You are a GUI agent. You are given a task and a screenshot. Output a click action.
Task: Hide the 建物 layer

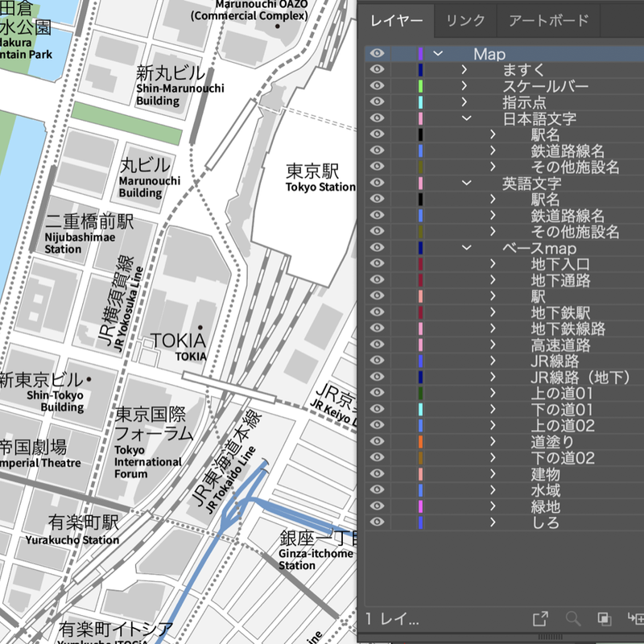coord(378,473)
